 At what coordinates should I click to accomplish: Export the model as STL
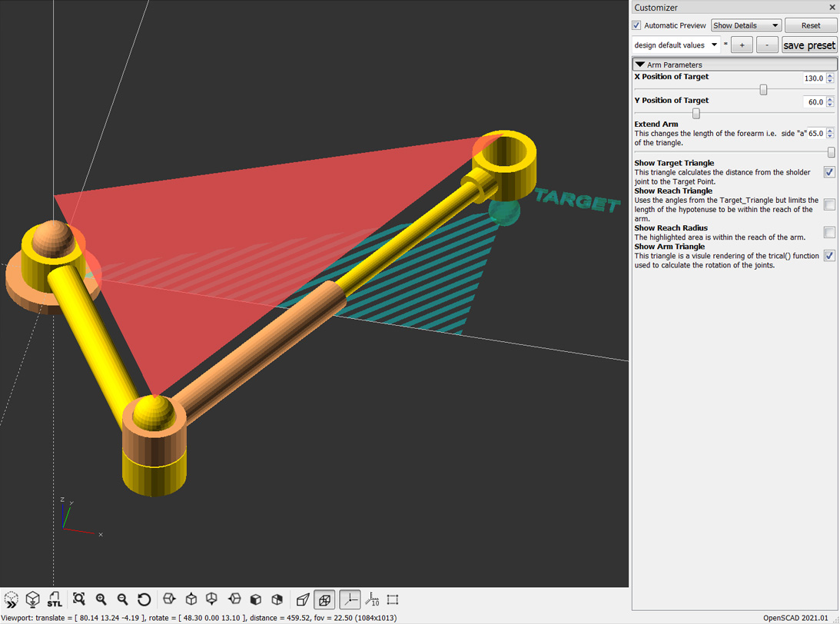(x=54, y=599)
